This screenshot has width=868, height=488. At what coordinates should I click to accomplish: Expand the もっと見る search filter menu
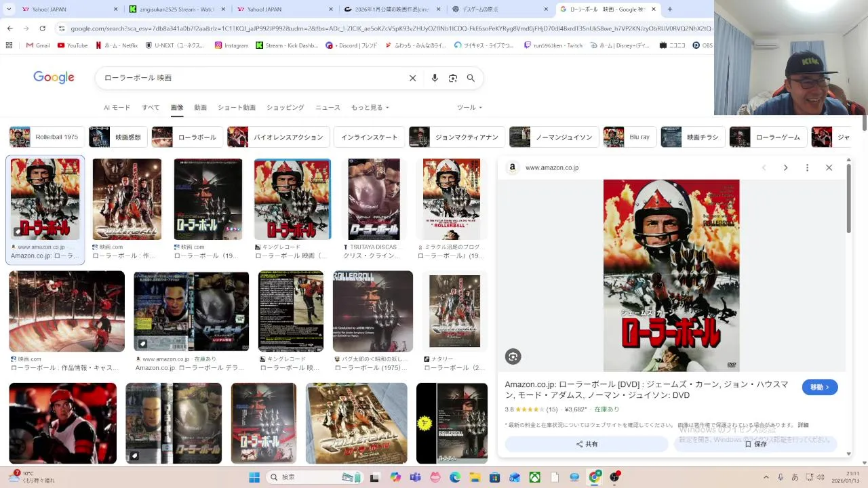[370, 108]
